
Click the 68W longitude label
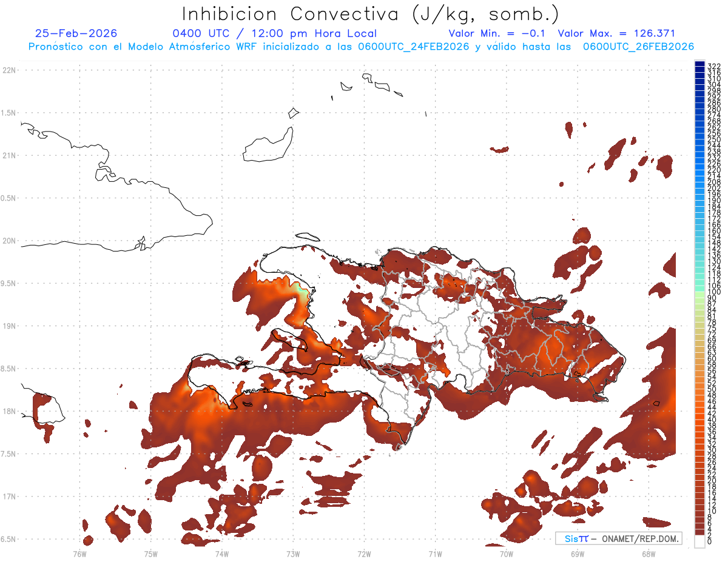[648, 554]
